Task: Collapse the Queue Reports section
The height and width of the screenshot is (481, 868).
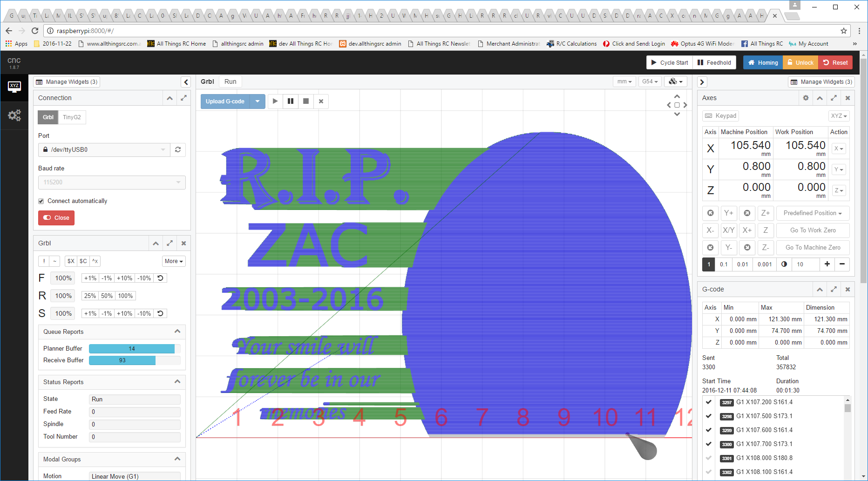Action: click(177, 332)
